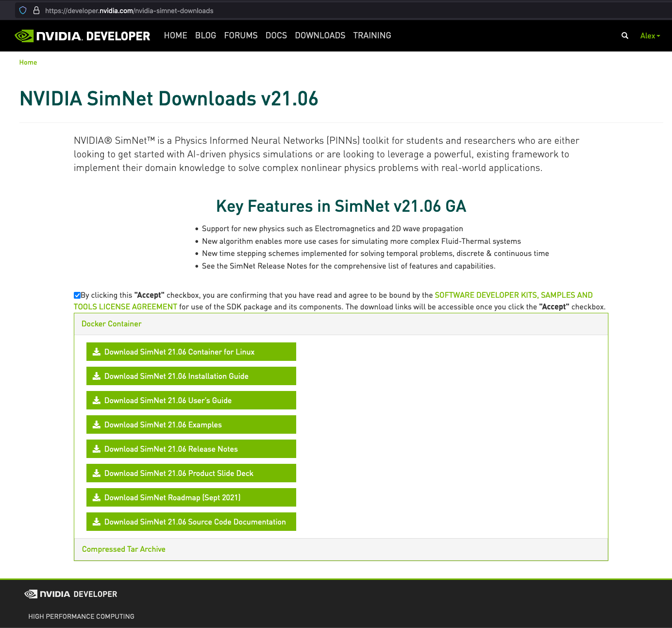Screen dimensions: 672x628
Task: Click download icon on Source Code Documentation
Action: pos(97,522)
